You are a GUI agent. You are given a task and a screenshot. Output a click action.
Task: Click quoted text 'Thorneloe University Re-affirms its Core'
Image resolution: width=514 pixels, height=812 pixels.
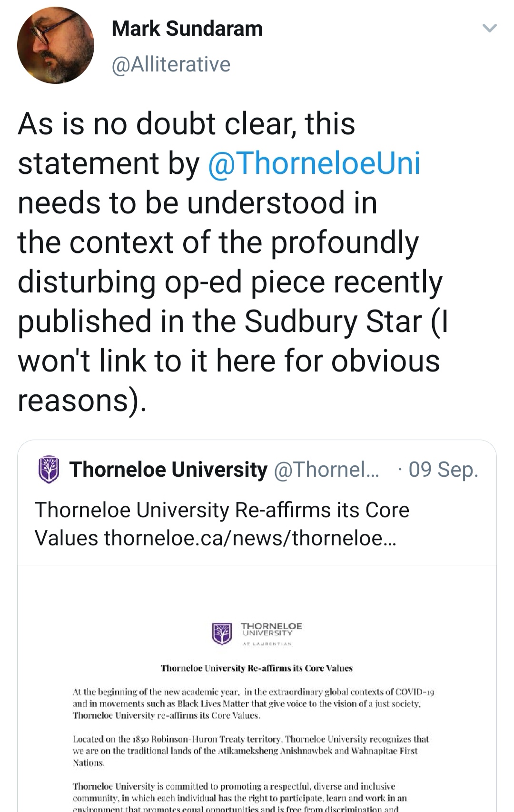[x=222, y=510]
